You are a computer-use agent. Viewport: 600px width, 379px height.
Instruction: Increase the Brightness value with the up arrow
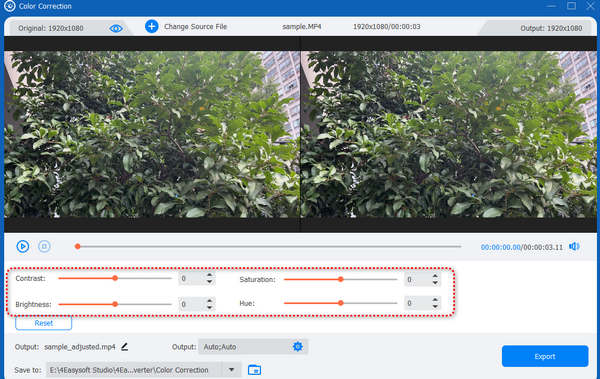[209, 301]
